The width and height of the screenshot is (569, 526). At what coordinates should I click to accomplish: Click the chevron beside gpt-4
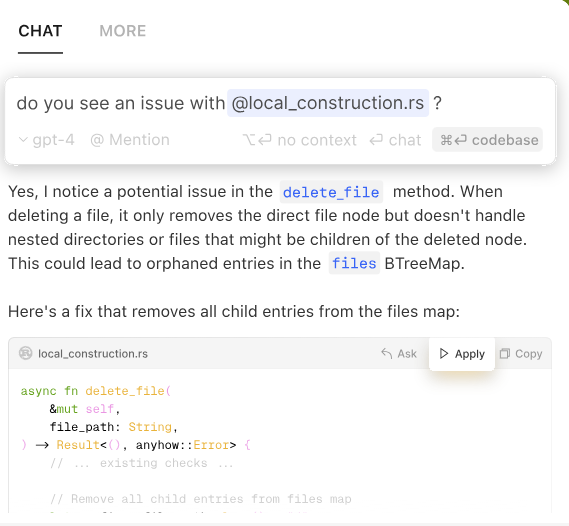point(23,140)
